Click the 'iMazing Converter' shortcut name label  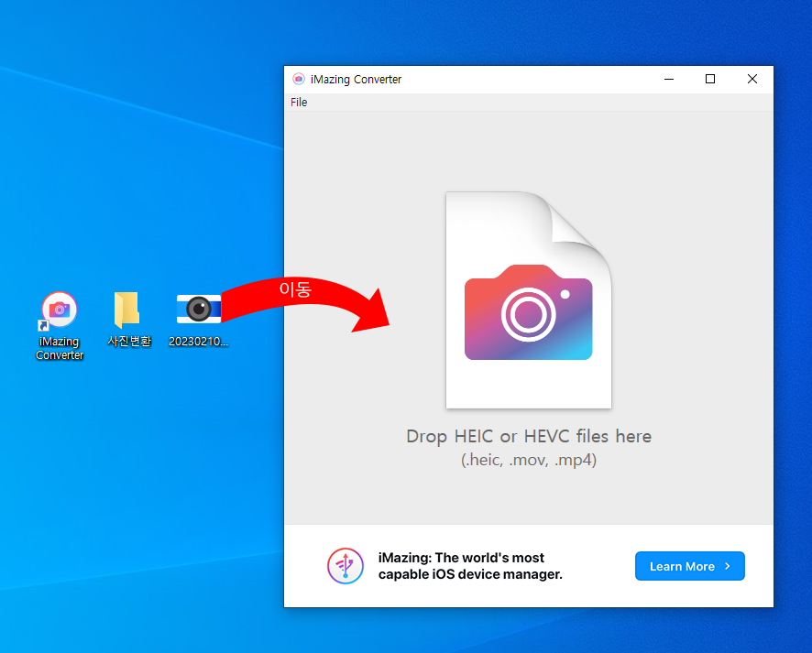coord(60,348)
